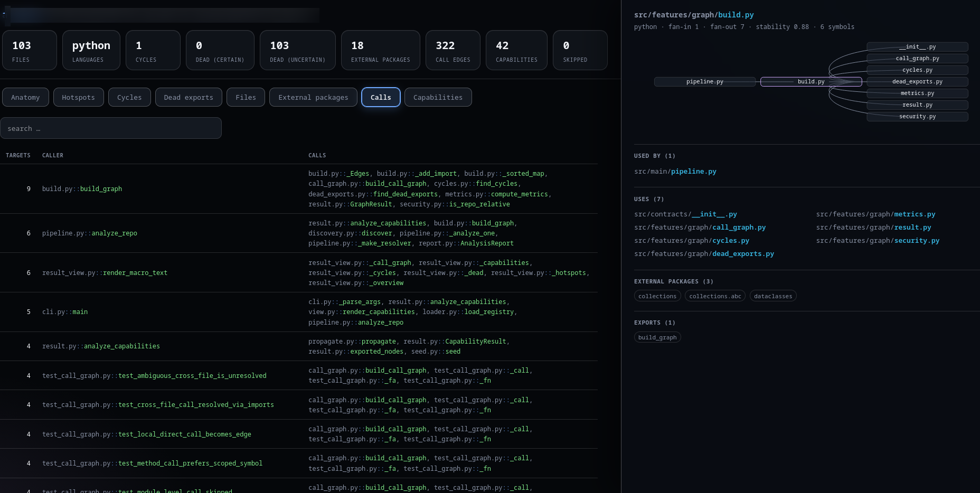980x493 pixels.
Task: Open src/features/graph/dead_exports.py link
Action: click(704, 254)
